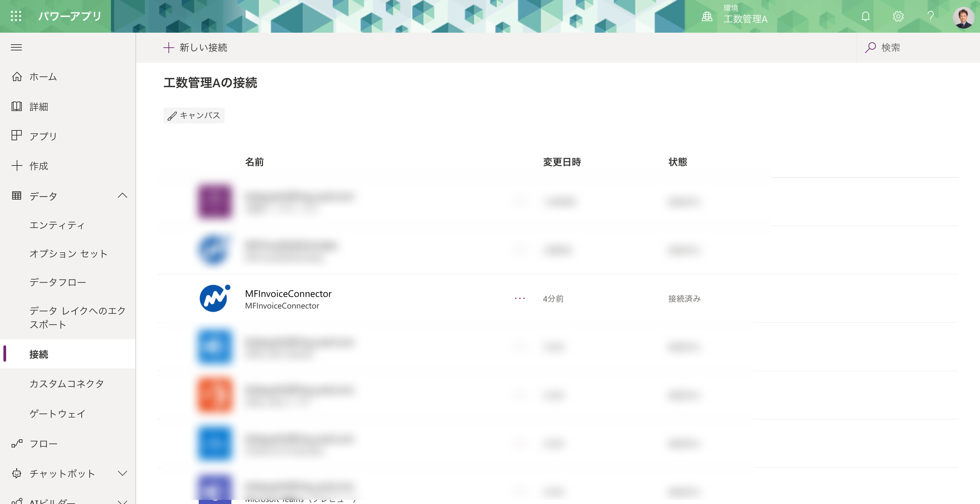980x504 pixels.
Task: Select 作成 using the plus icon
Action: point(17,166)
